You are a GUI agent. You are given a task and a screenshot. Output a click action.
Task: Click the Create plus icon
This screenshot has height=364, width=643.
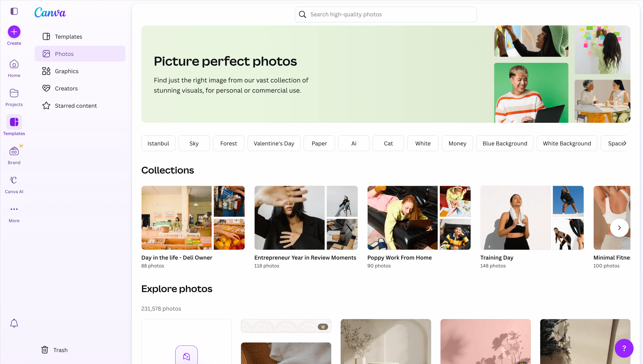[x=14, y=32]
